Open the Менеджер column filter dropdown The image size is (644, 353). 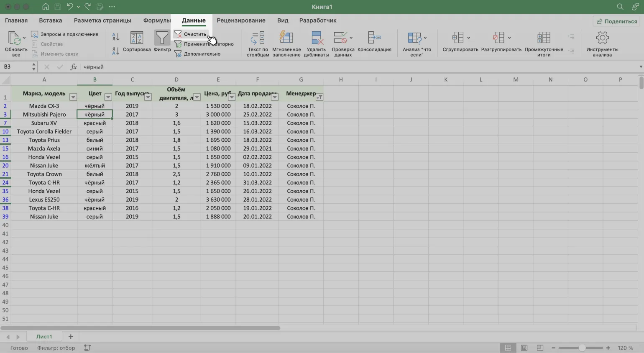[319, 97]
